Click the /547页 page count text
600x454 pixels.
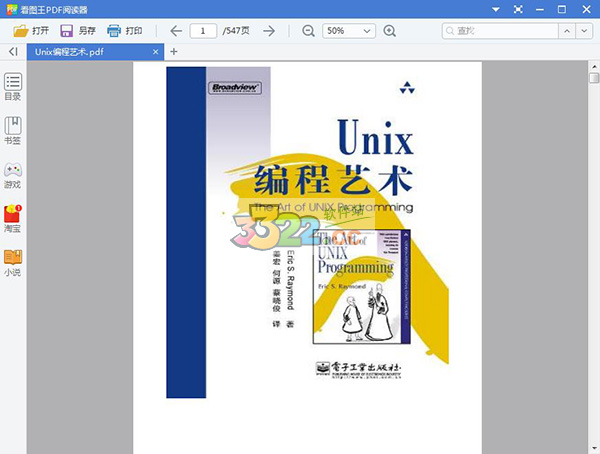click(x=236, y=31)
